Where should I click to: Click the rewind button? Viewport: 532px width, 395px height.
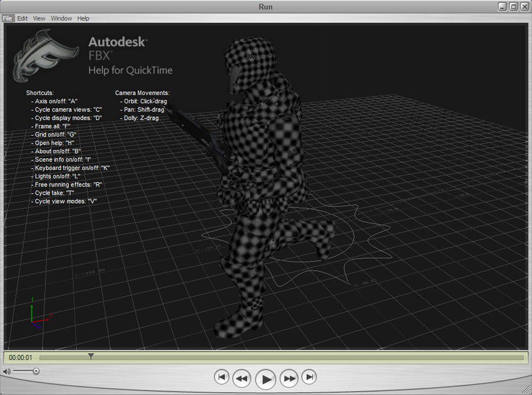[x=242, y=378]
